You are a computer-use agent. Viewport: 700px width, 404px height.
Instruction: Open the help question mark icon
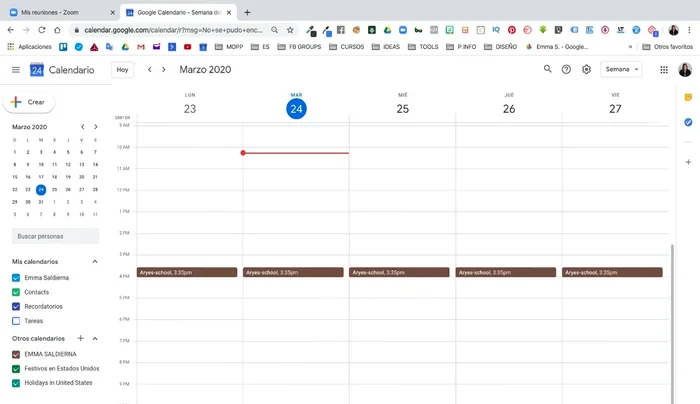[566, 70]
